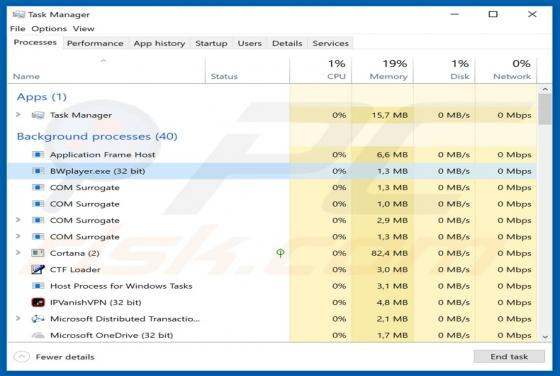The width and height of the screenshot is (560, 376).
Task: Sort by the Network column header
Action: [x=506, y=70]
